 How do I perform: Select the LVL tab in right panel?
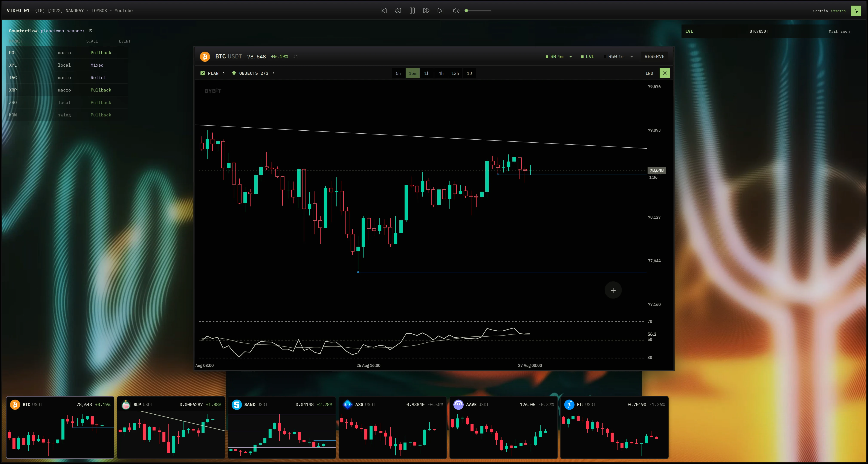click(689, 31)
